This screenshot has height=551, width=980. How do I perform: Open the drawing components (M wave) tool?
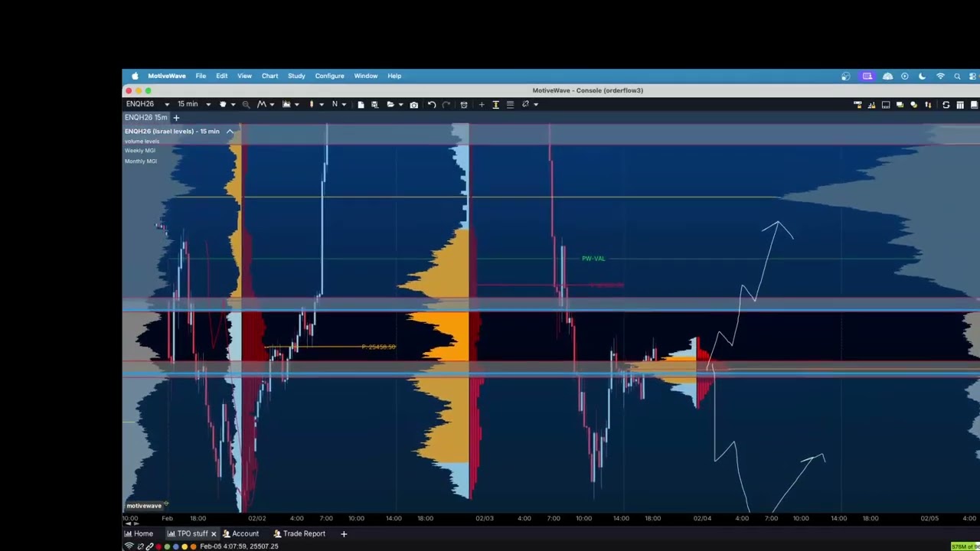click(x=261, y=104)
